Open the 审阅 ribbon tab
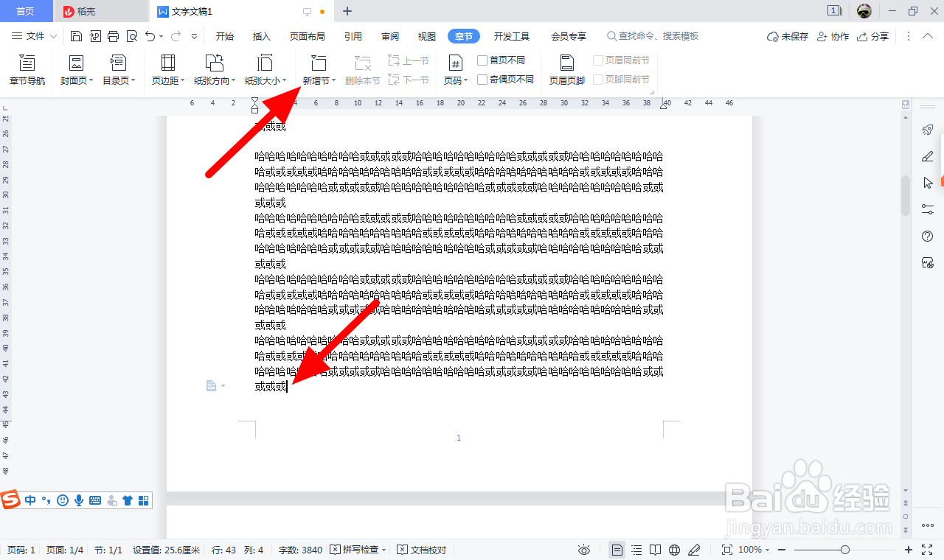This screenshot has height=560, width=944. coord(390,36)
